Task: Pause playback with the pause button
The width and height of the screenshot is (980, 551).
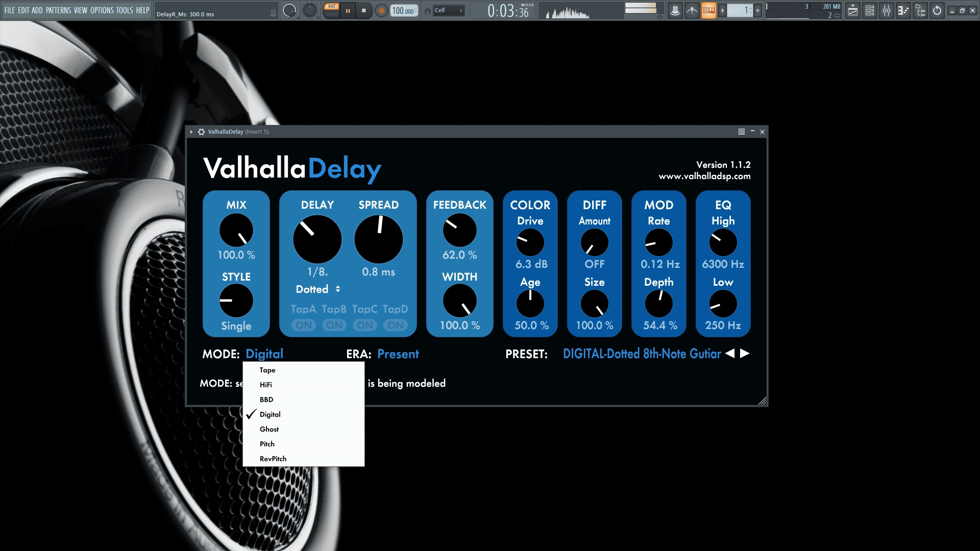Action: tap(348, 11)
